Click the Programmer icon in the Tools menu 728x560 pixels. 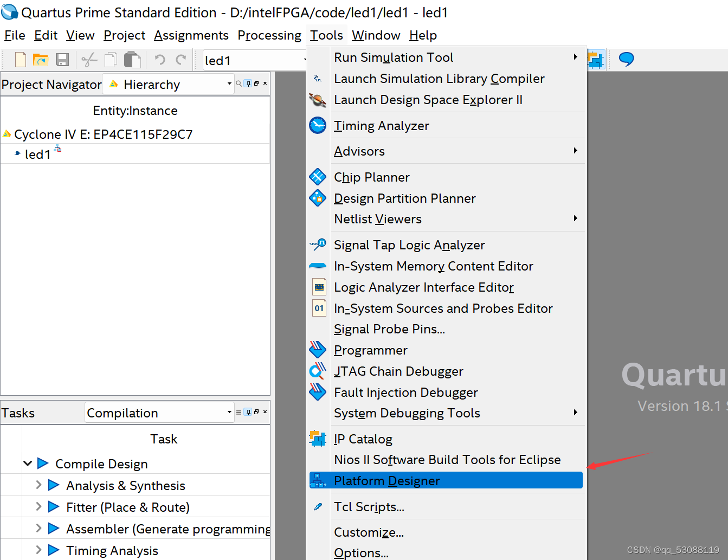point(318,350)
